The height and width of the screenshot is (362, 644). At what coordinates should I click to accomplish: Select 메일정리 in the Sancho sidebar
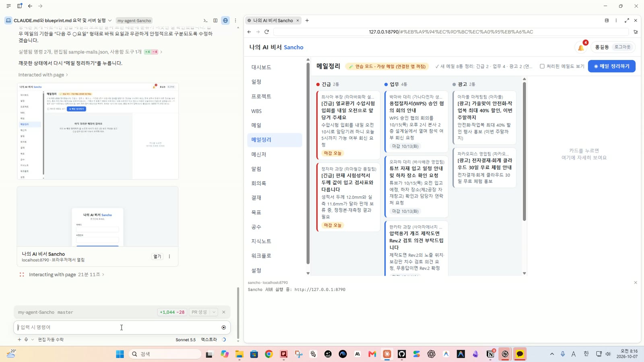(x=275, y=140)
